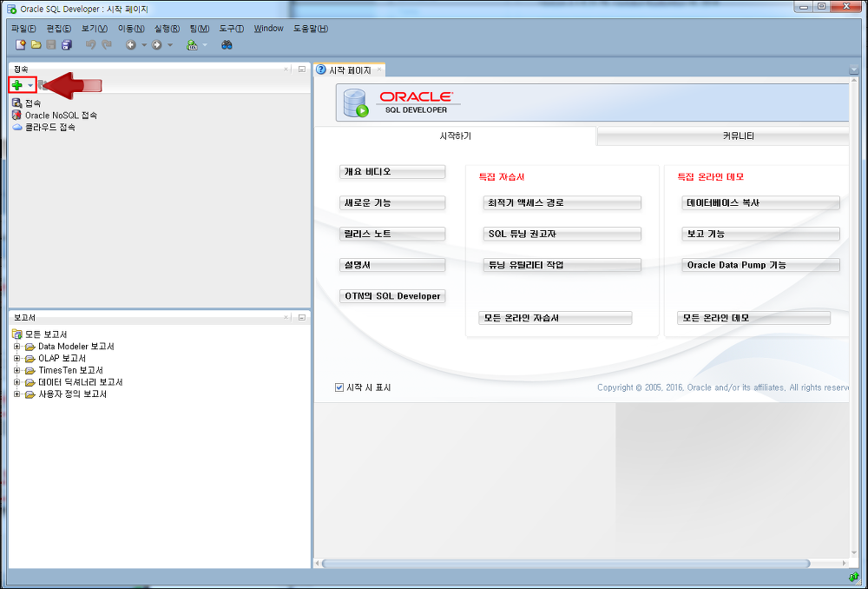The width and height of the screenshot is (868, 589).
Task: Open the 파일(F) menu
Action: (23, 29)
